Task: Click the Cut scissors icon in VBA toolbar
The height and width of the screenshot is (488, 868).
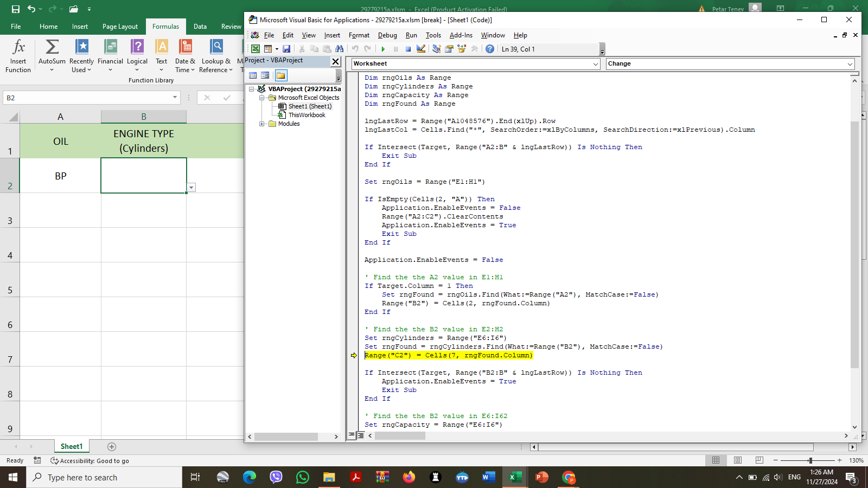Action: point(302,49)
